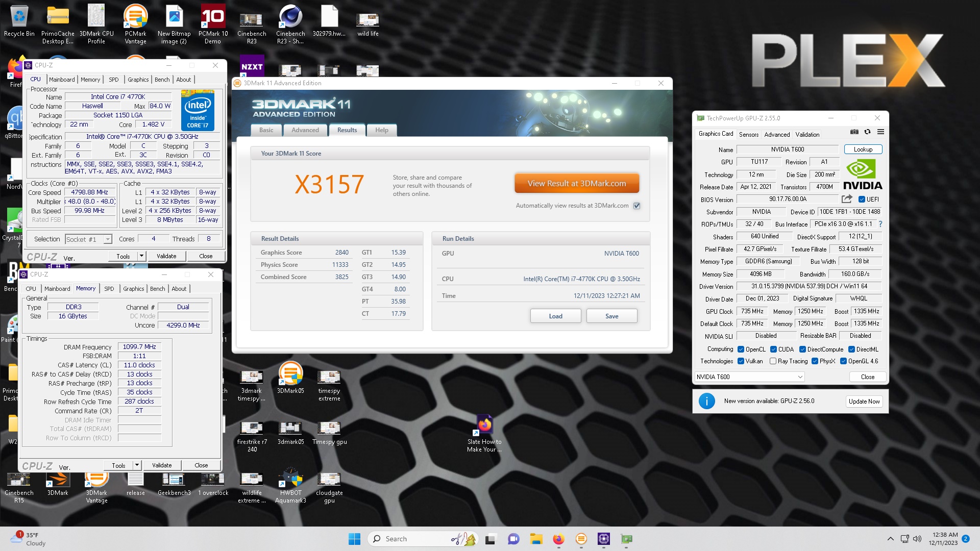Open the Basic tab in 3DMark 11
The height and width of the screenshot is (551, 980).
(x=266, y=130)
